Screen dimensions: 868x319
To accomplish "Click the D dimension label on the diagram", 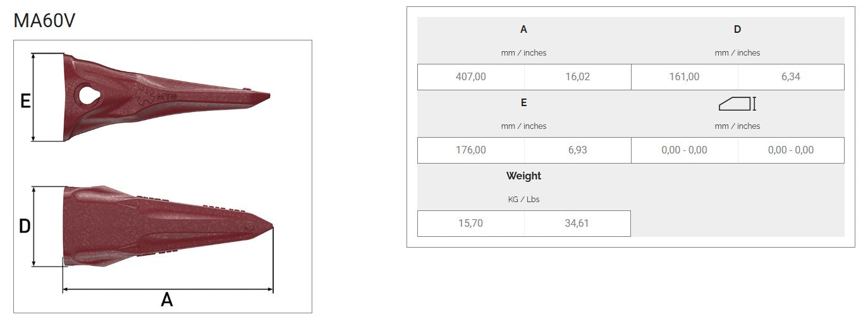I will [x=25, y=226].
